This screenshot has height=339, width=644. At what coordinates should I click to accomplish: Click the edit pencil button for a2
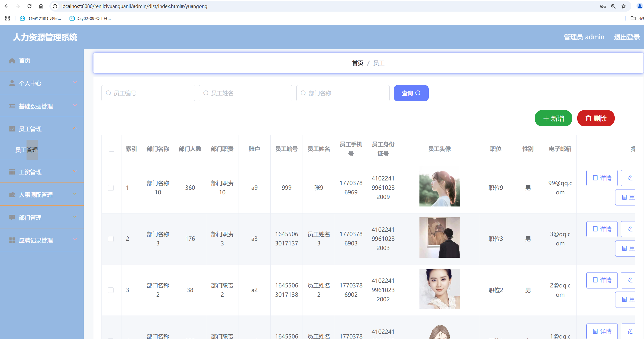point(628,280)
